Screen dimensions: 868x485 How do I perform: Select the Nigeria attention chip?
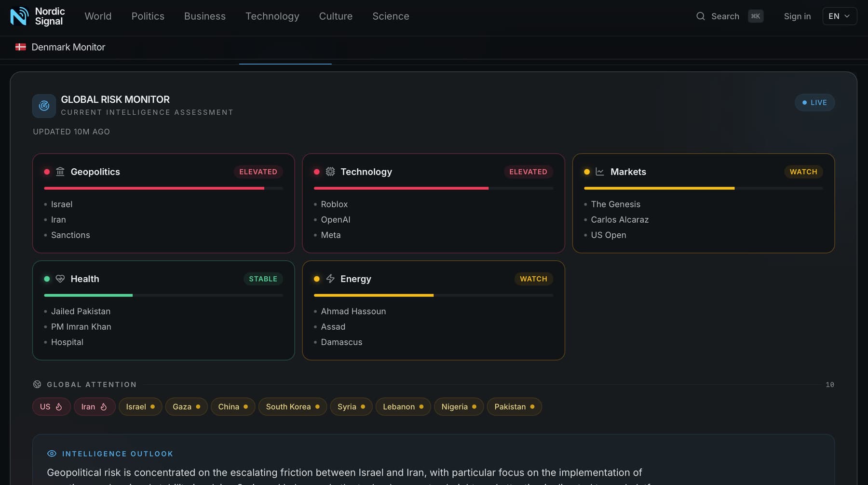coord(459,407)
